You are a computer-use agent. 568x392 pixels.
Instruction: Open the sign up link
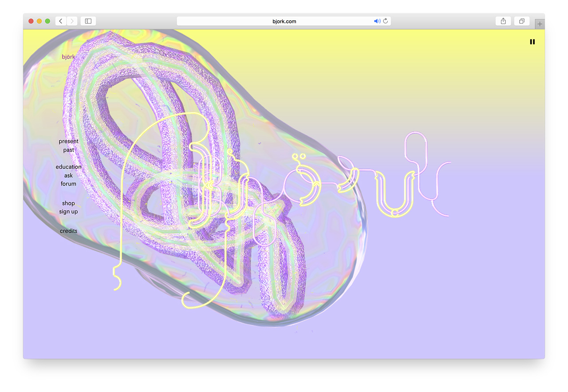tap(69, 212)
